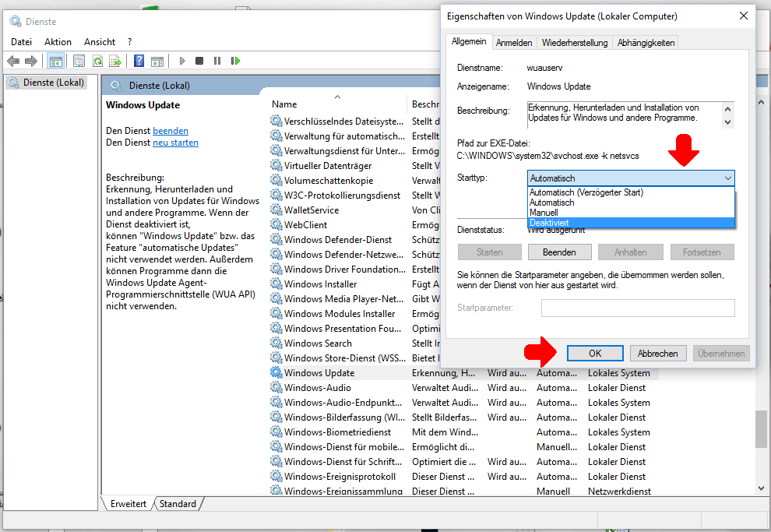
Task: Switch to the Anmelden tab
Action: [514, 43]
